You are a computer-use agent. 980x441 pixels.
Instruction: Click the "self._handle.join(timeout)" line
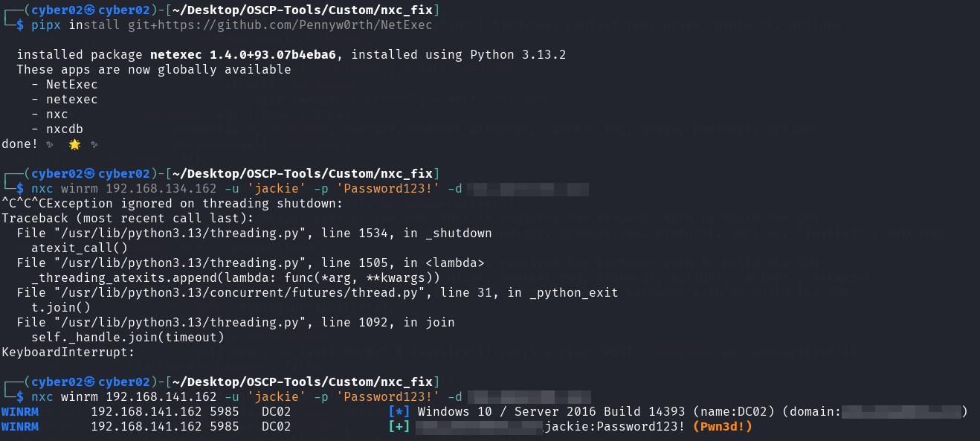[128, 337]
